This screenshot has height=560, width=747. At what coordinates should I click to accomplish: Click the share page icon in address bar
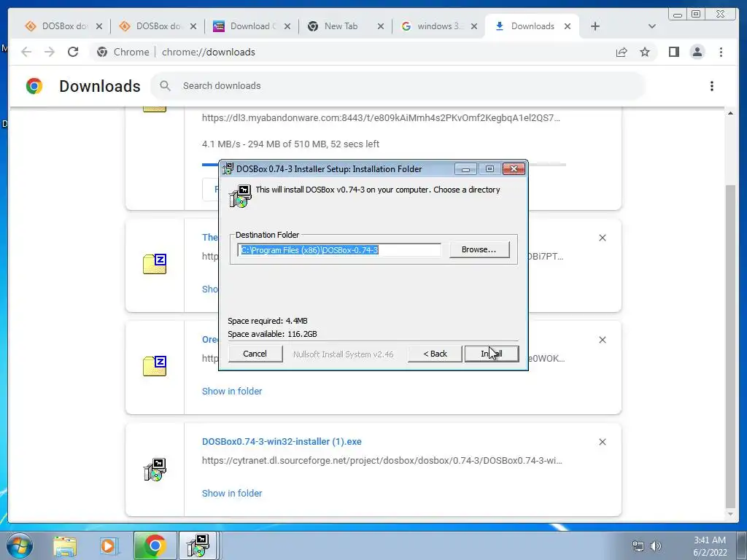click(622, 52)
